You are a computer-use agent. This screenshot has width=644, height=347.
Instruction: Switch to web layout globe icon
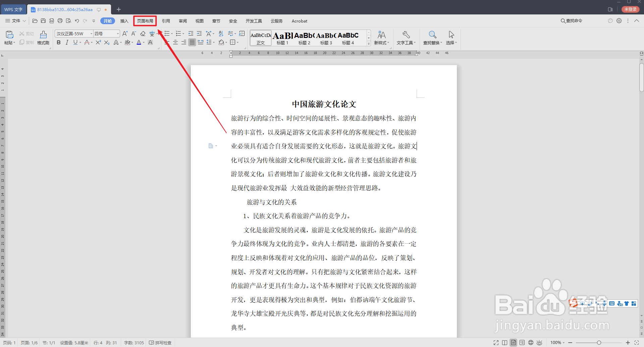pos(531,343)
